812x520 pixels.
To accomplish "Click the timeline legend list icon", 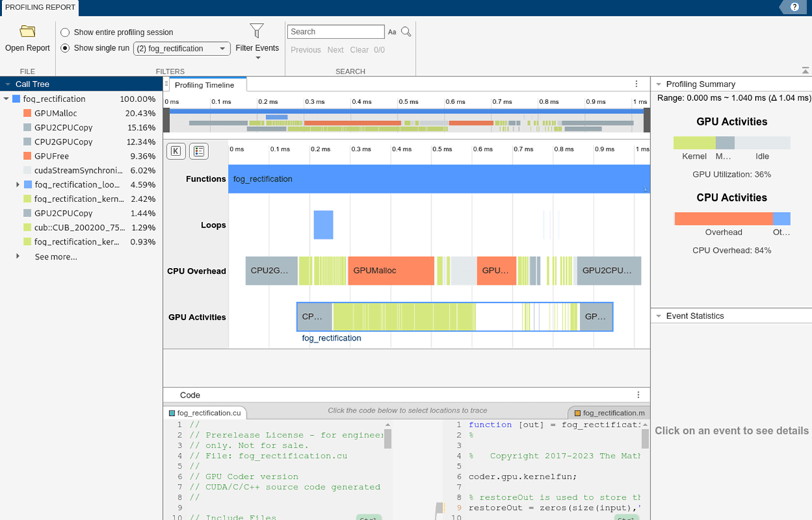I will (x=198, y=151).
